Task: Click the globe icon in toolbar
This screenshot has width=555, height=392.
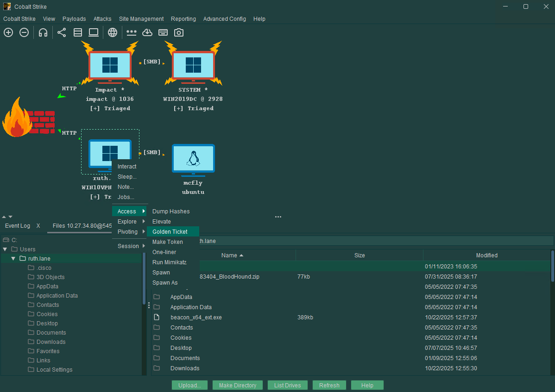Action: (113, 32)
